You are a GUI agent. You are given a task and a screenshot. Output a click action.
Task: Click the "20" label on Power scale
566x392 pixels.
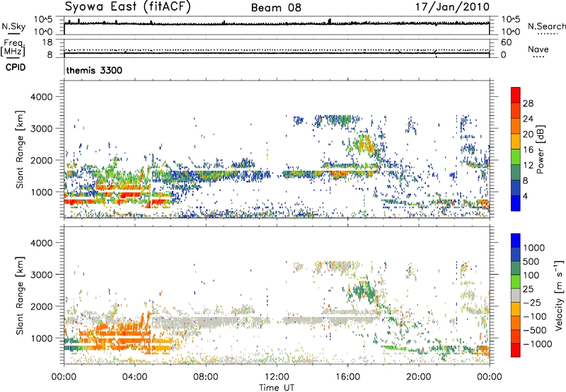(x=528, y=134)
